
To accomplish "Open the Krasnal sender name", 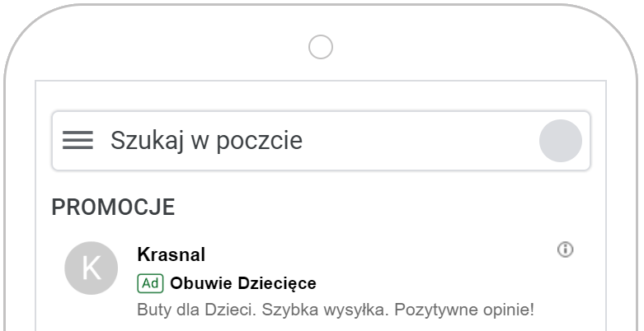I will pos(171,255).
